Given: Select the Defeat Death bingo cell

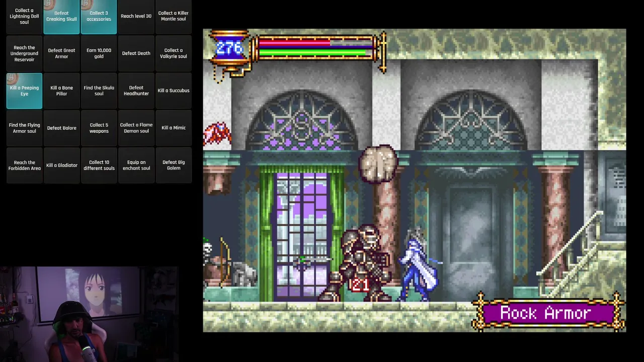Looking at the screenshot, I should click(136, 53).
